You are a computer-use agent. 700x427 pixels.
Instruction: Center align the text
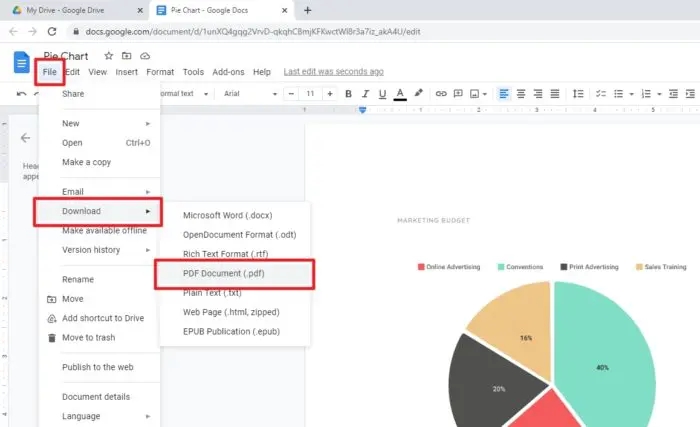(521, 94)
